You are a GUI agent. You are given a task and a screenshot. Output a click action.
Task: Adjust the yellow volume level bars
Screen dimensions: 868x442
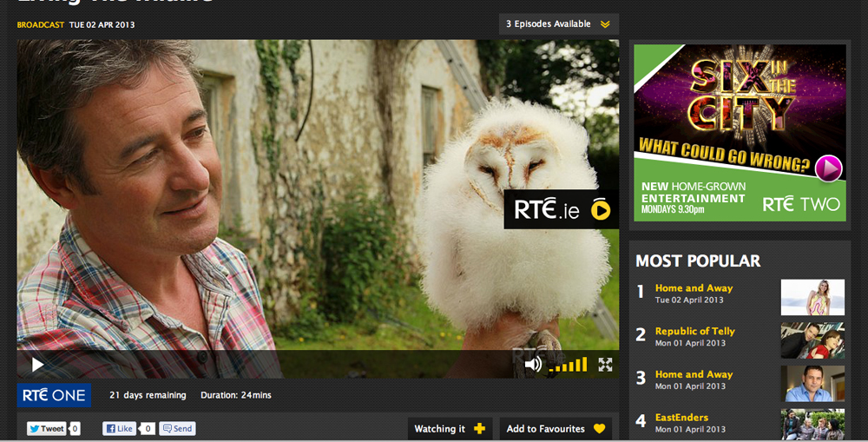point(568,365)
